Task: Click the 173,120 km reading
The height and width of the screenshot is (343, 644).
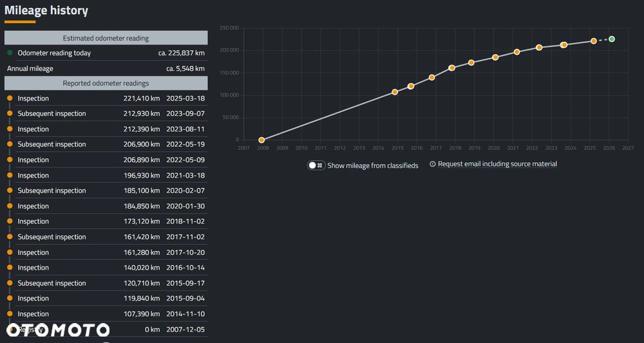Action: pyautogui.click(x=142, y=221)
